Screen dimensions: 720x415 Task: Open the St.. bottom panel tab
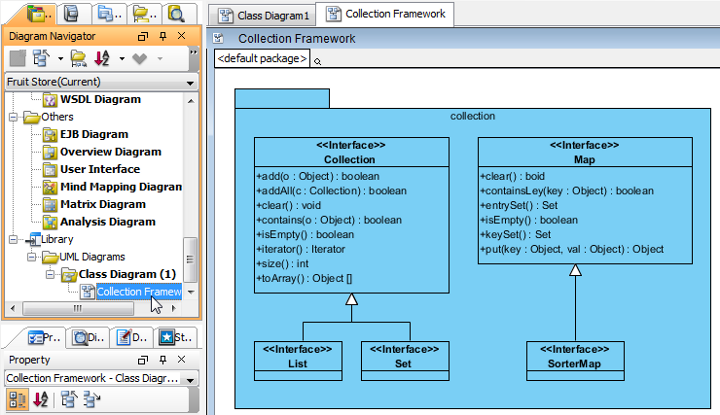coord(175,338)
